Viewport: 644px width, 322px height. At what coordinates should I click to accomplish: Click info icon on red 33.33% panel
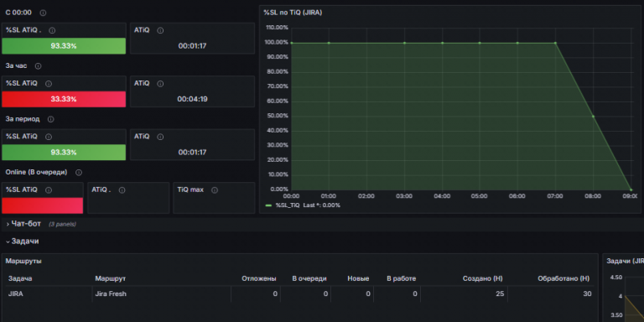[x=49, y=84]
